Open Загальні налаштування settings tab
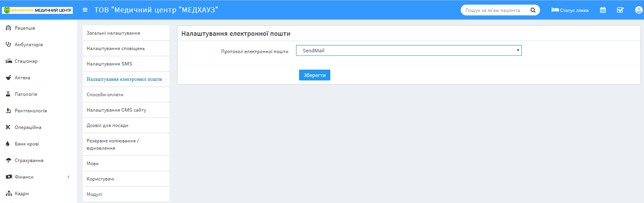The image size is (644, 203). (126, 33)
